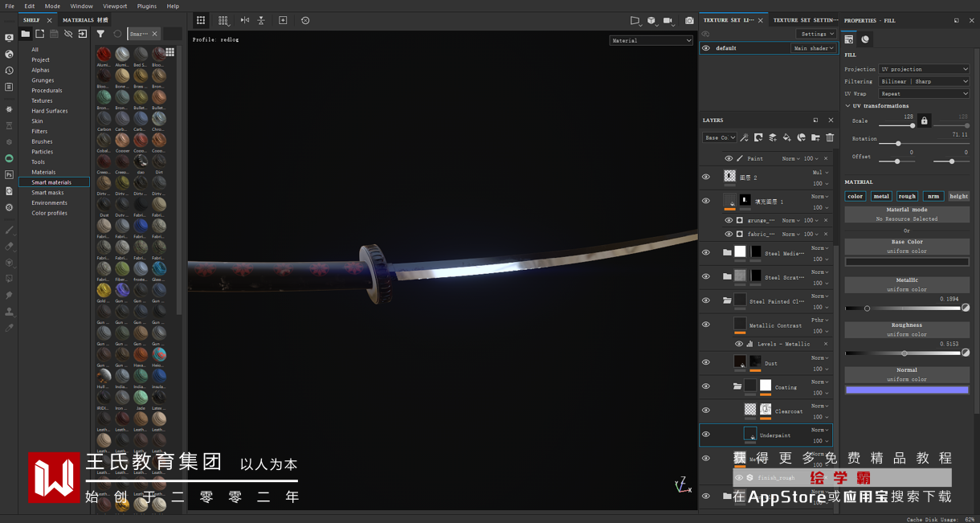Hide the Clearcoat layer

tap(706, 411)
